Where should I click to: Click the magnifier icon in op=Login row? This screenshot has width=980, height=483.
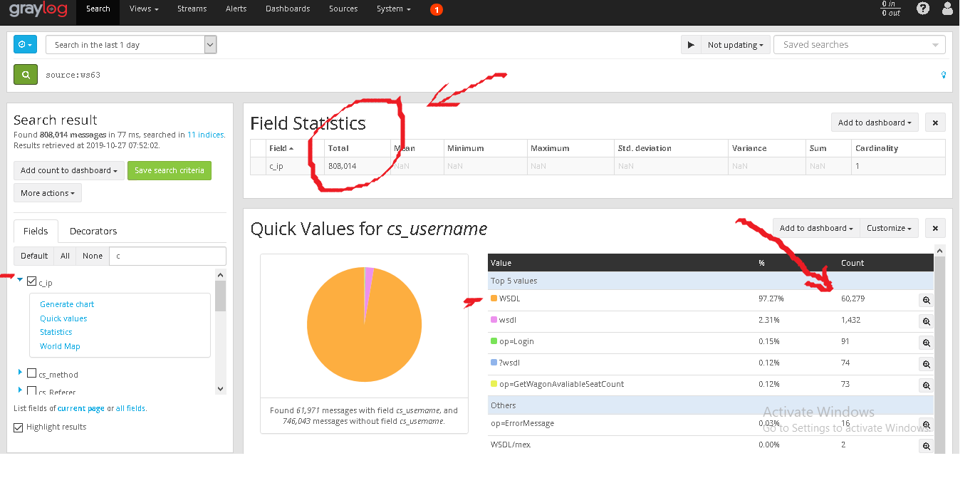tap(927, 343)
